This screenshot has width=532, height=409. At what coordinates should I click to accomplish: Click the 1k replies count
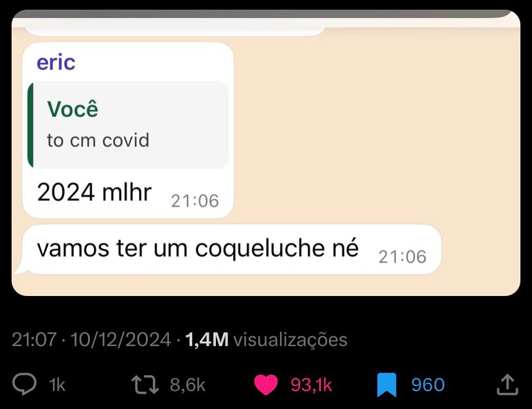point(57,385)
